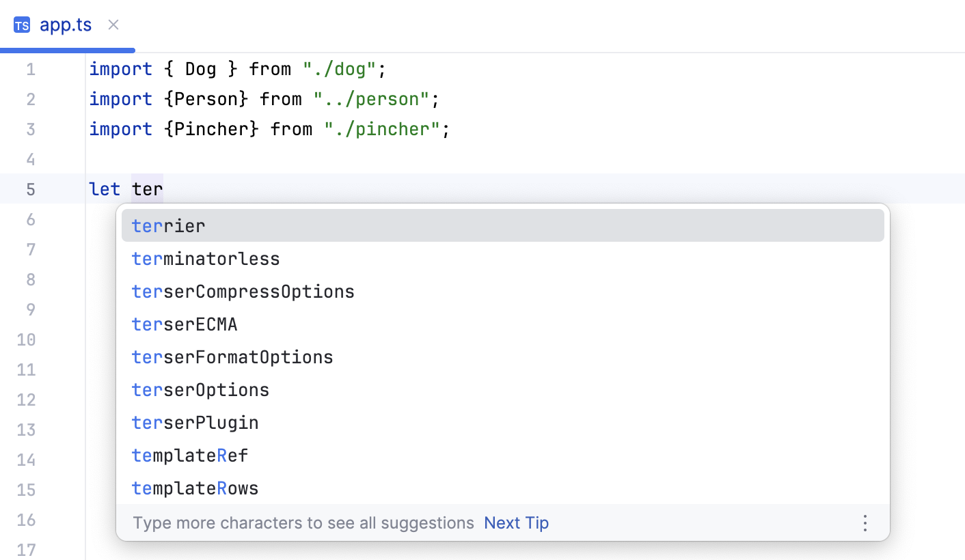
Task: Click the "../person" string on line 2
Action: pyautogui.click(x=371, y=100)
